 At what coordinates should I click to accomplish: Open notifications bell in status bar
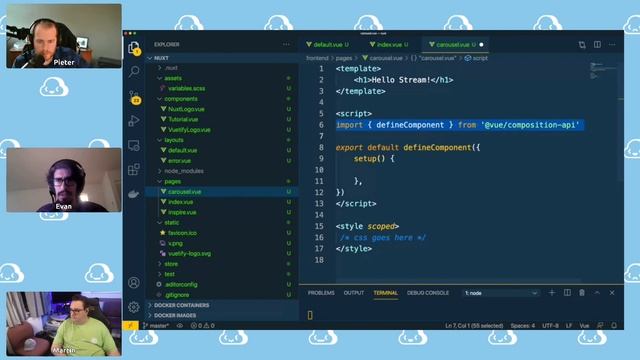click(x=614, y=326)
